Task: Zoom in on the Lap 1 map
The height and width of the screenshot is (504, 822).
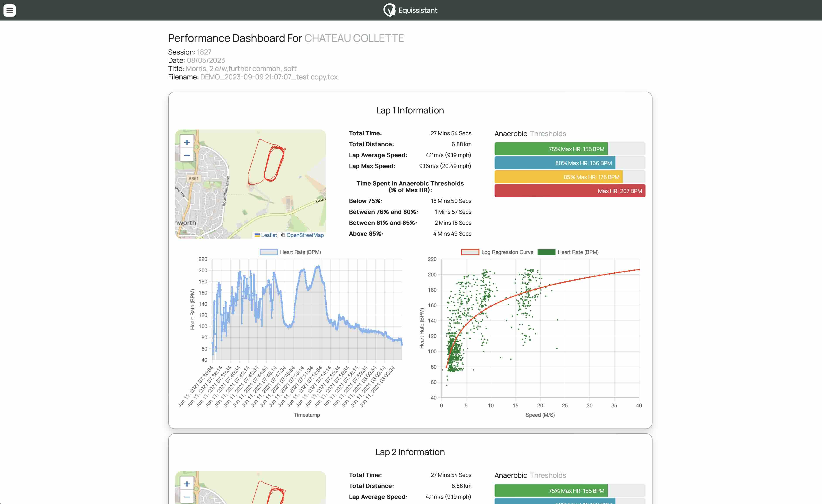Action: [187, 142]
